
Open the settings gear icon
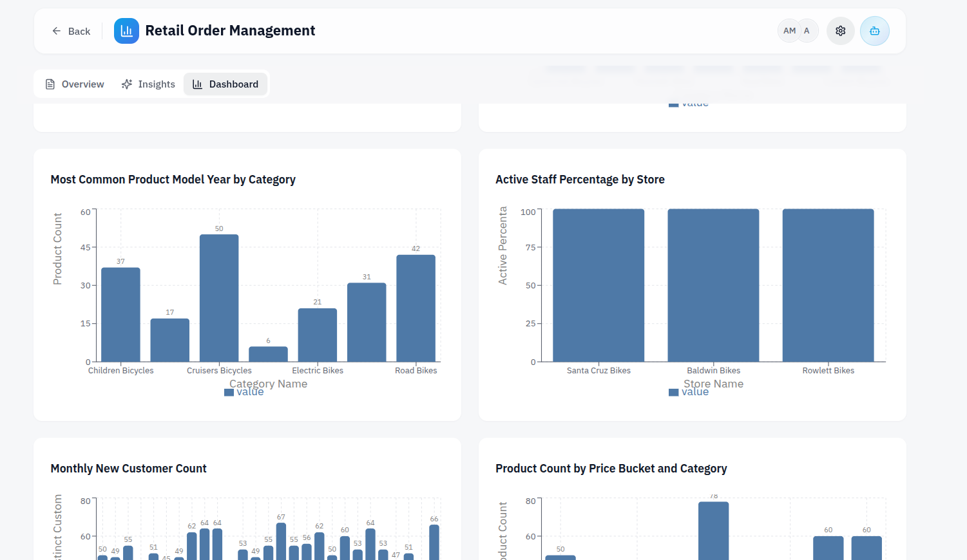click(840, 30)
